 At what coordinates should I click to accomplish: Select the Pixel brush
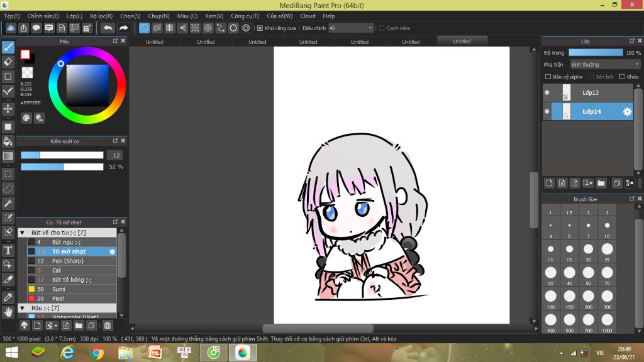pos(72,299)
